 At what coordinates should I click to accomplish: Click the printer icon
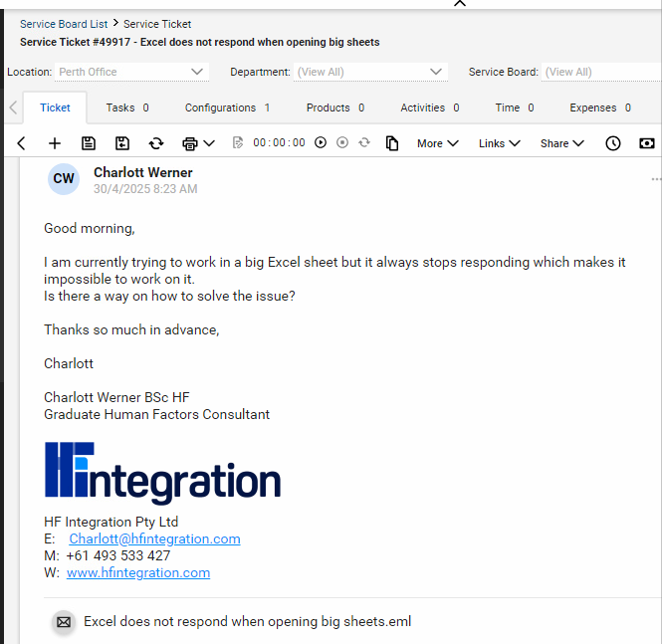click(190, 143)
